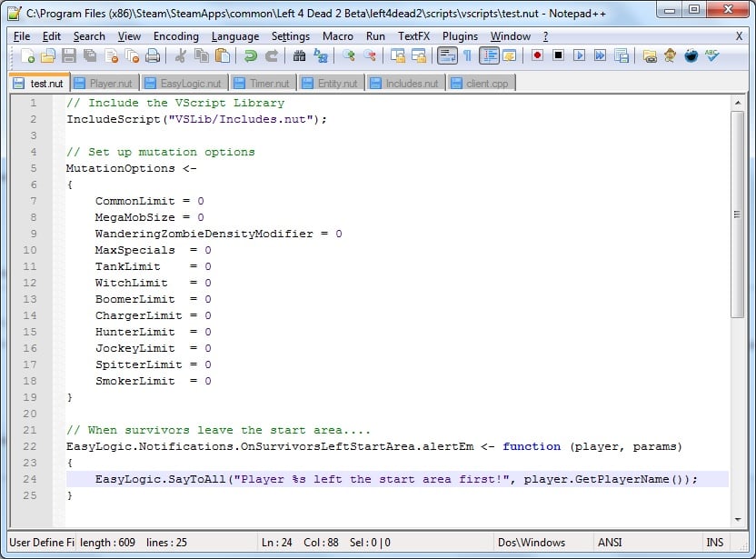Click the scroll up arrow of the editor

(738, 103)
